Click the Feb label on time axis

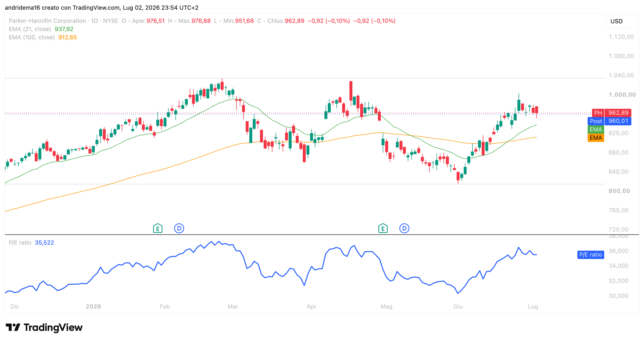point(165,306)
